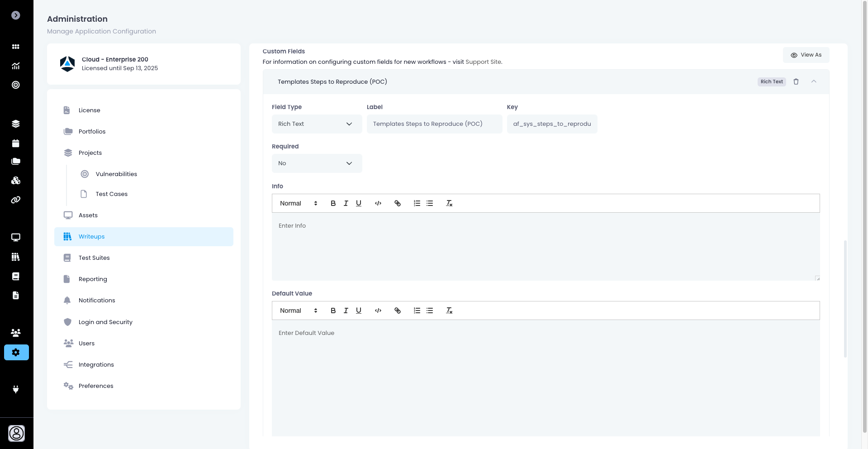Delete the Templates Steps to Reproduce field
Screen dimensions: 868x449
click(796, 82)
